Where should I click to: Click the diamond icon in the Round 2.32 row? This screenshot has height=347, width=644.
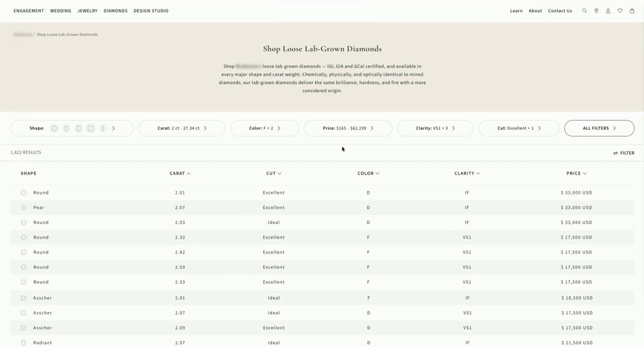click(x=24, y=237)
